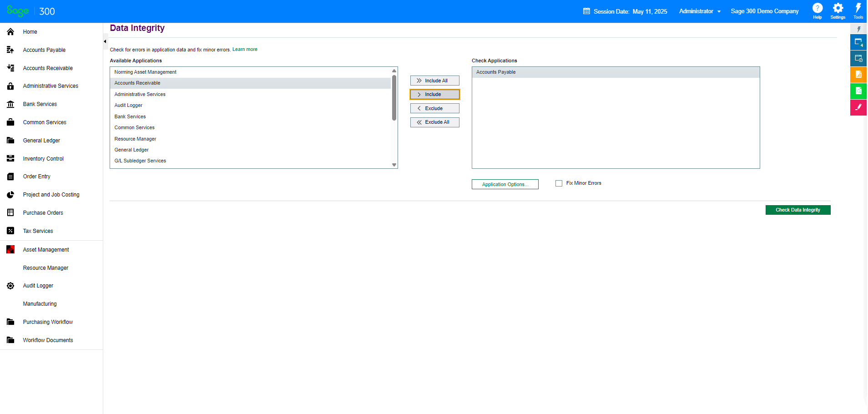868x414 pixels.
Task: Select General Ledger in available list
Action: (x=251, y=150)
